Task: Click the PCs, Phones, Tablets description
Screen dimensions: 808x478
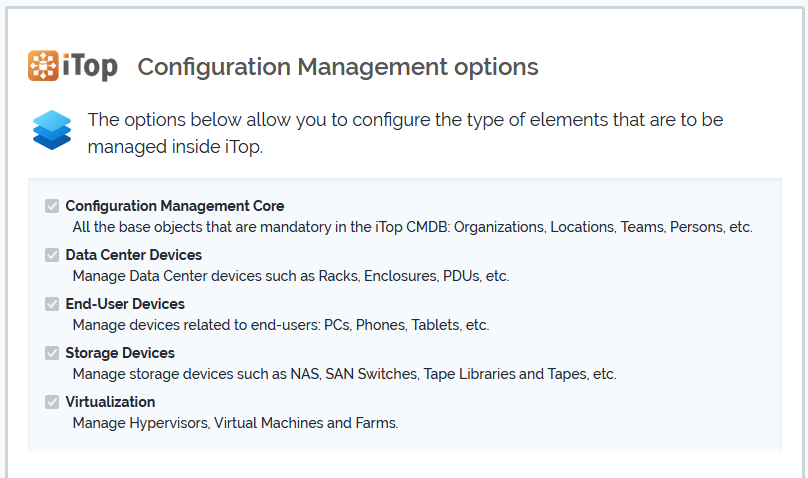Action: pyautogui.click(x=281, y=325)
